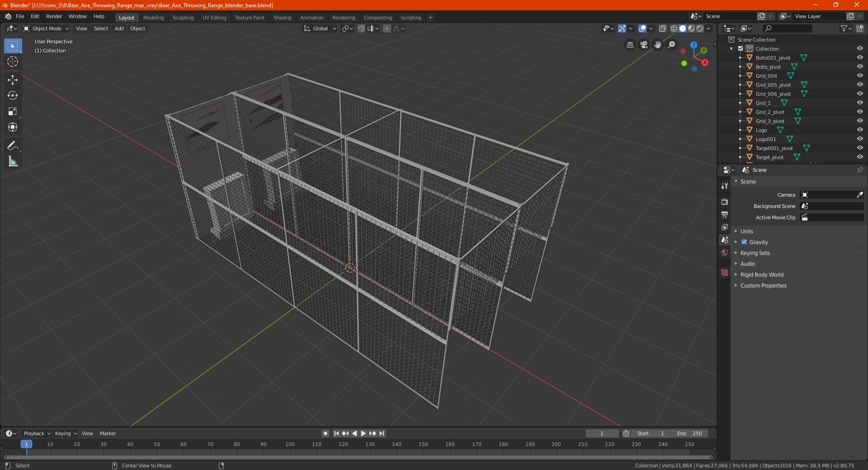Select the Move tool
The width and height of the screenshot is (868, 470).
tap(13, 80)
